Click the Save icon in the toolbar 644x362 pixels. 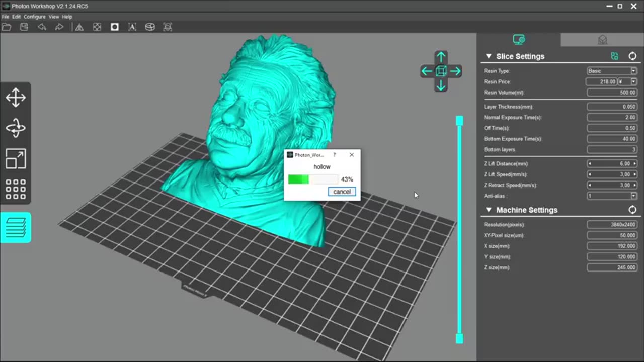point(24,27)
